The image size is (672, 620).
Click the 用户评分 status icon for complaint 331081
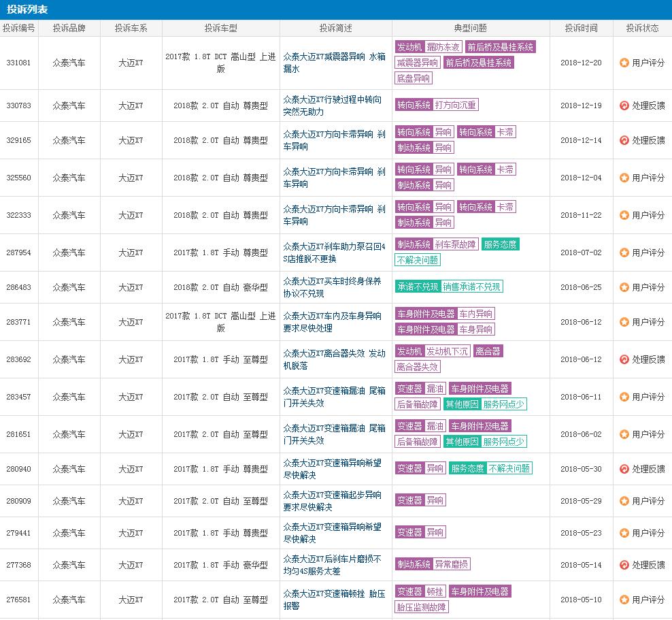click(x=624, y=63)
